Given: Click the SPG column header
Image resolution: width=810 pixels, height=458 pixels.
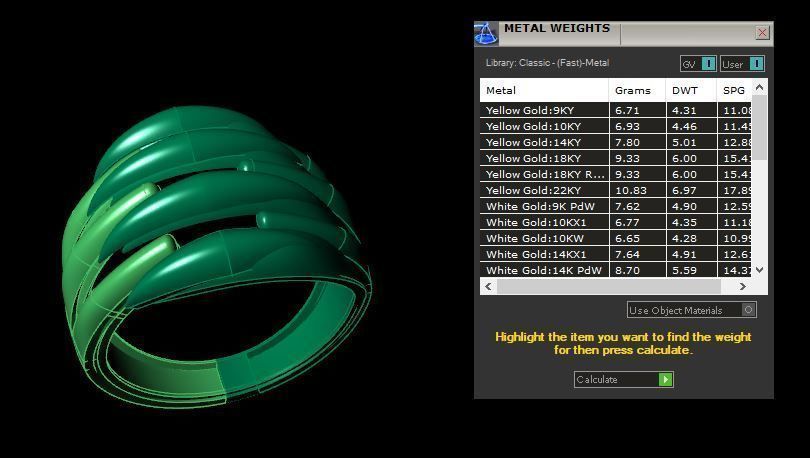Looking at the screenshot, I should pyautogui.click(x=734, y=90).
